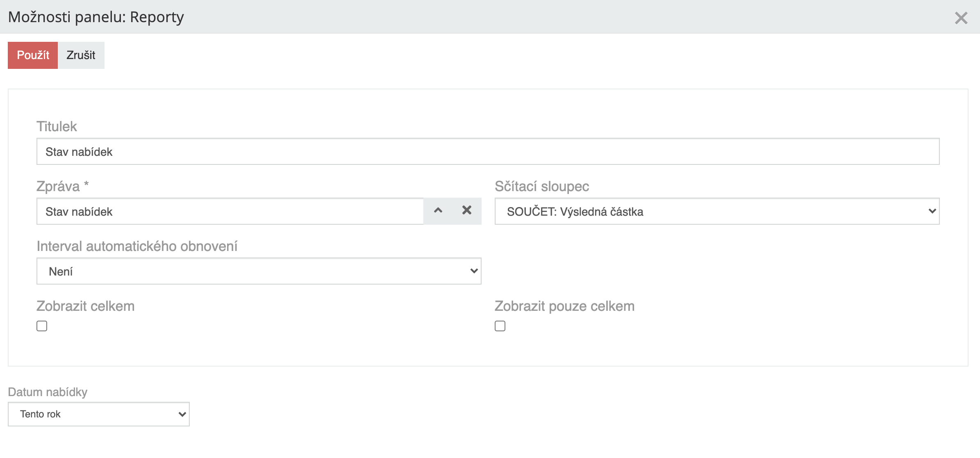Open report selector with up-arrow icon
Screen dimensions: 980x458
click(438, 210)
